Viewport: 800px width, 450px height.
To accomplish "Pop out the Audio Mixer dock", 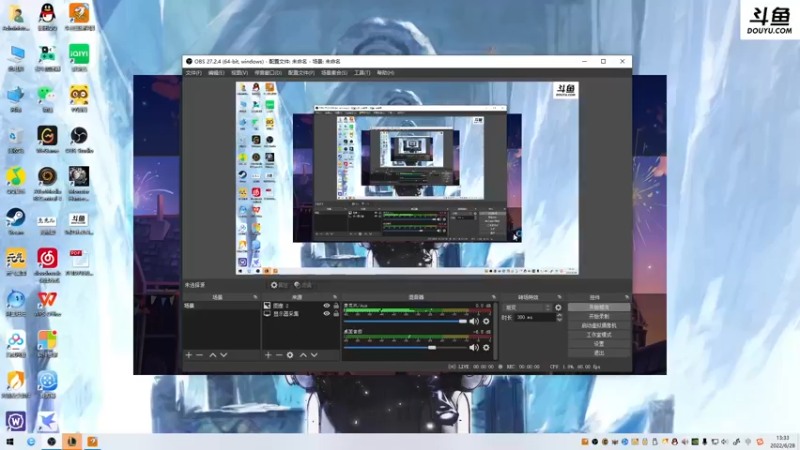I will point(493,297).
